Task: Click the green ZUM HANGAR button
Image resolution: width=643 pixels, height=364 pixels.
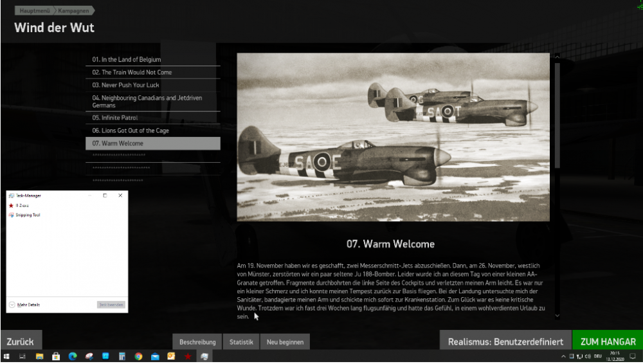Action: [x=608, y=341]
